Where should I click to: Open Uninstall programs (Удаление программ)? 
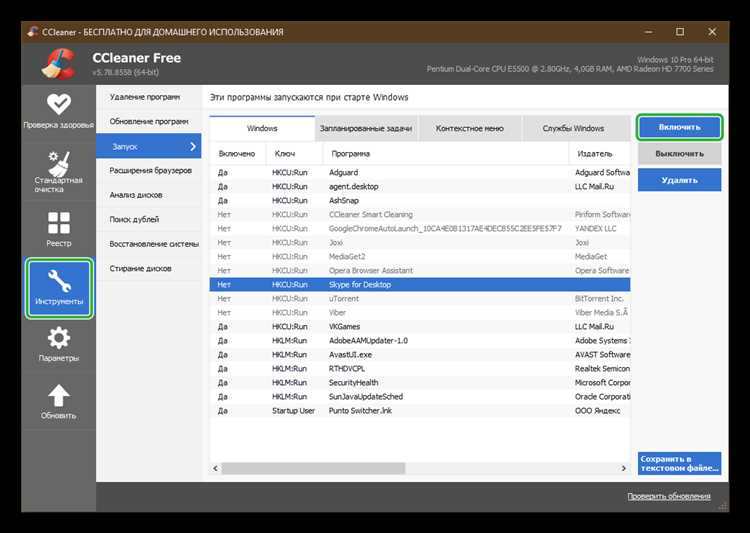149,97
